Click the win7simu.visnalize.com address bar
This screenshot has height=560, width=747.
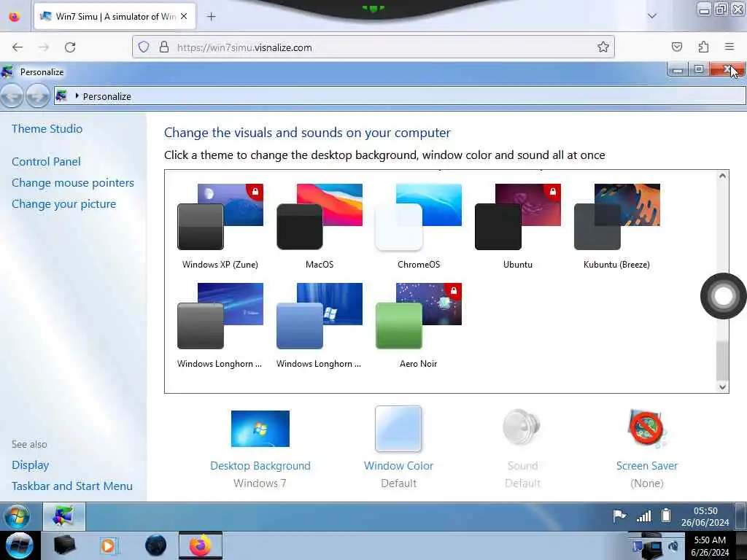(x=373, y=47)
